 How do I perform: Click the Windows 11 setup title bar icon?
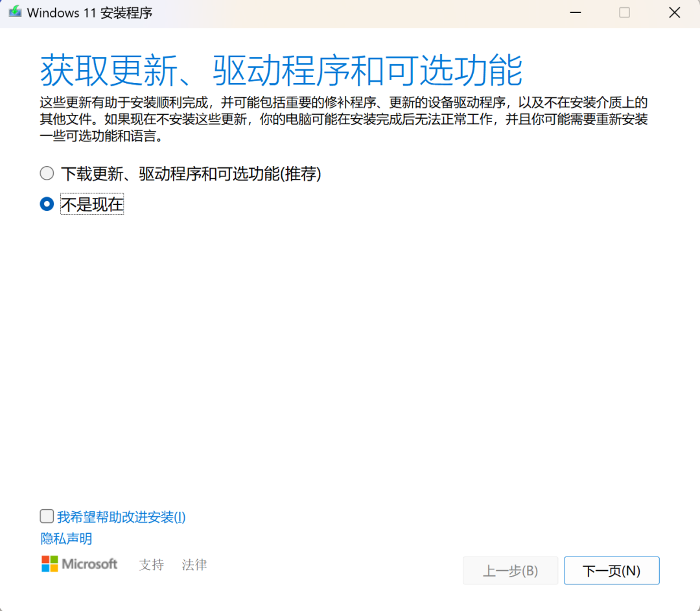click(15, 12)
